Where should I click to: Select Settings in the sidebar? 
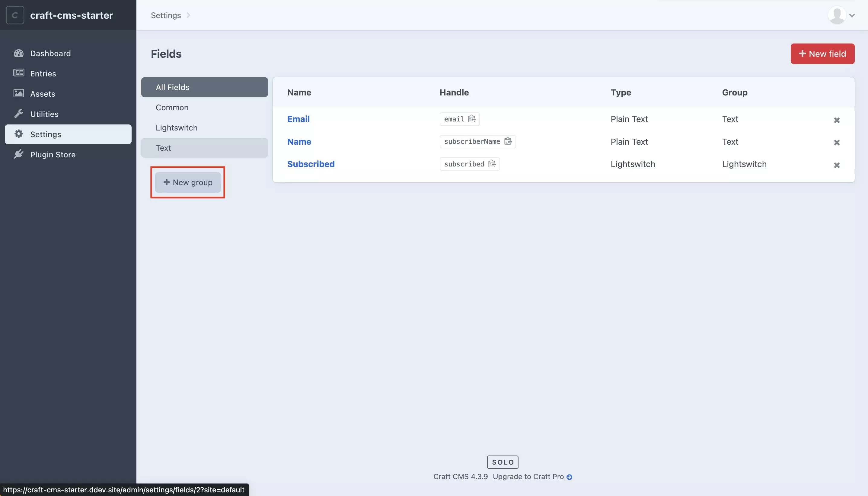tap(68, 134)
